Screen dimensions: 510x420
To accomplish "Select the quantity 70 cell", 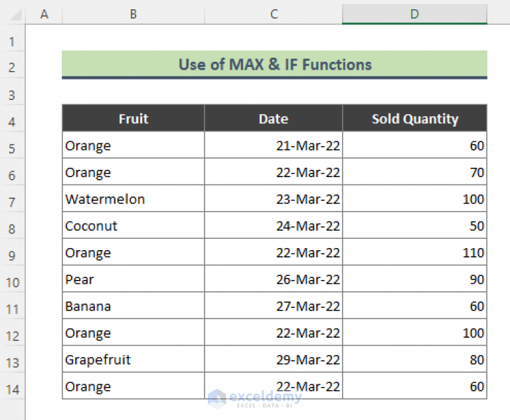I will coord(414,172).
